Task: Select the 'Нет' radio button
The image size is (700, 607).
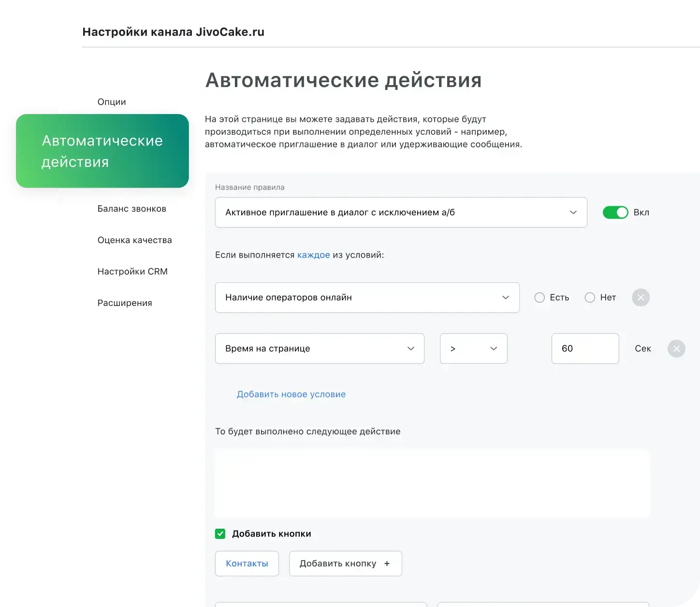Action: 590,297
